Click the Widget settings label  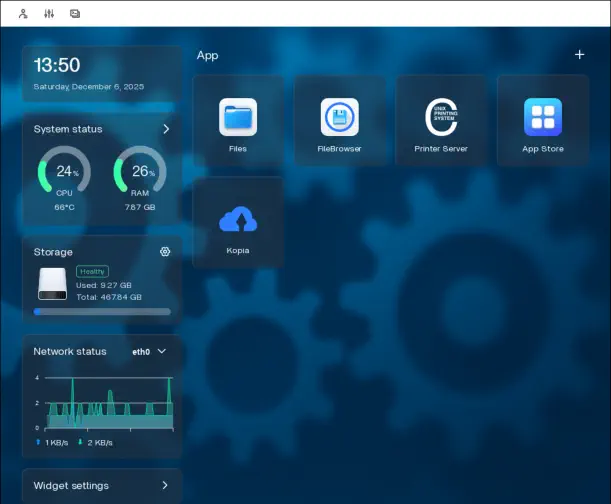point(71,486)
